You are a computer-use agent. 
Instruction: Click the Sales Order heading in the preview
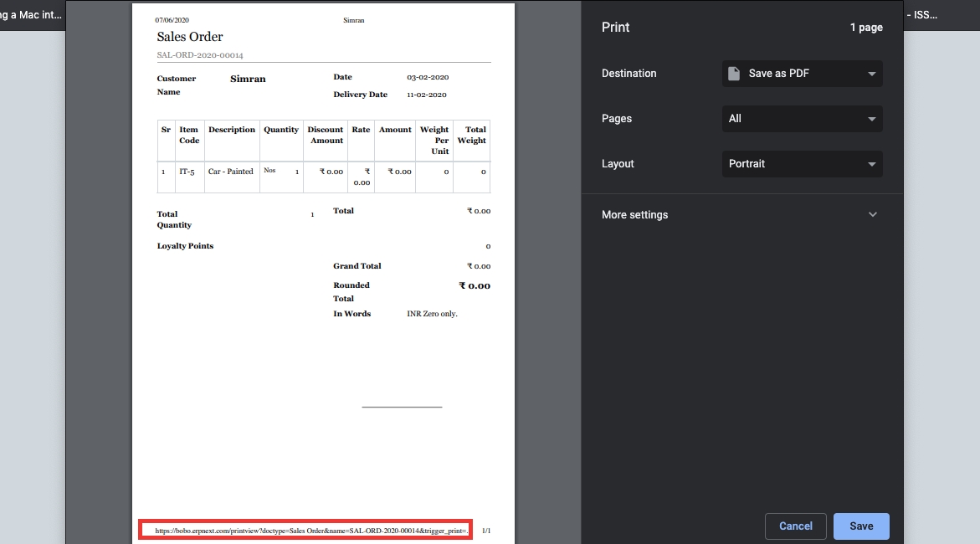(x=190, y=37)
